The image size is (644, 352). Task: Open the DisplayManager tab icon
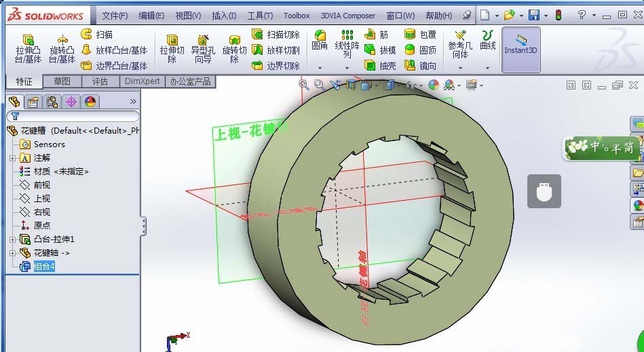coord(90,101)
